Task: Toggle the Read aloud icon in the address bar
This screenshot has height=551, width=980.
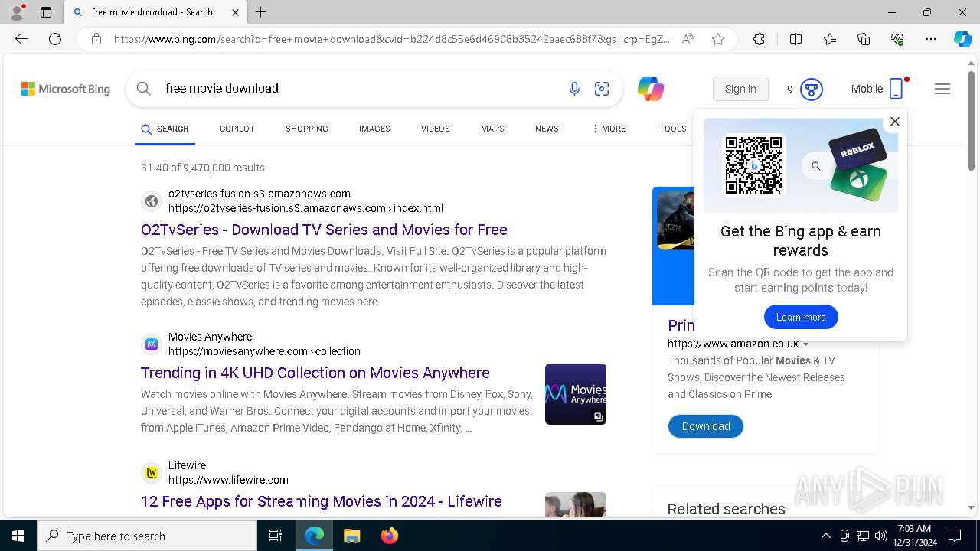Action: click(x=688, y=39)
